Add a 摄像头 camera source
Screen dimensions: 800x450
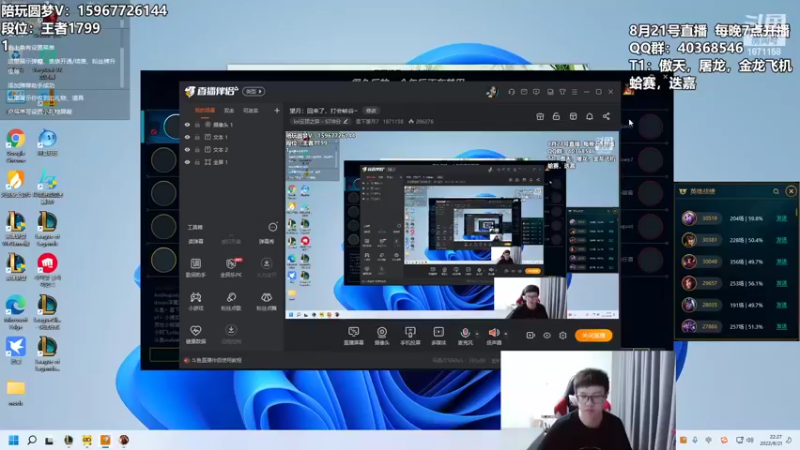pos(382,336)
